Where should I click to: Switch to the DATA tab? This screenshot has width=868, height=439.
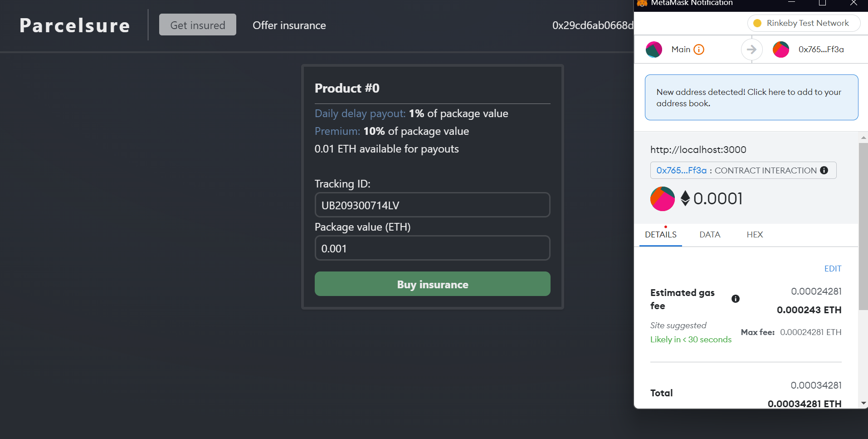[710, 235]
